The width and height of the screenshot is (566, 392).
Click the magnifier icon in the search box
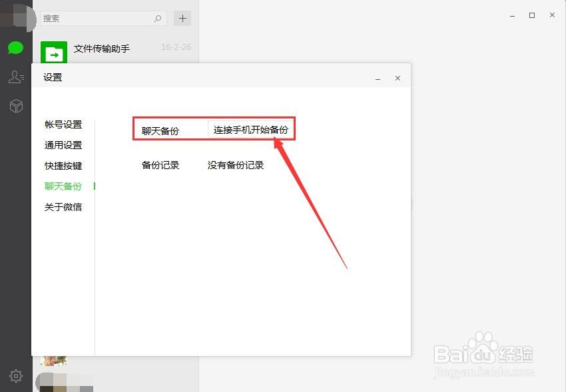(157, 19)
